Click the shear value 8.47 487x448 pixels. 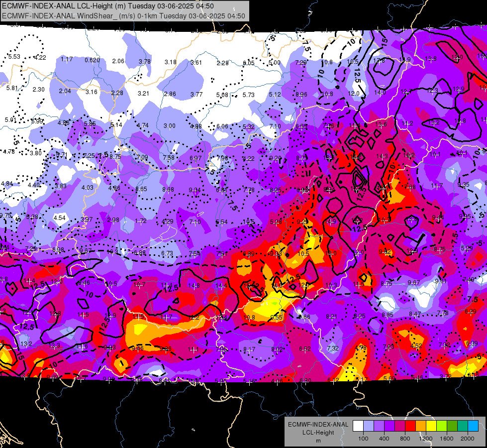[x=415, y=314]
